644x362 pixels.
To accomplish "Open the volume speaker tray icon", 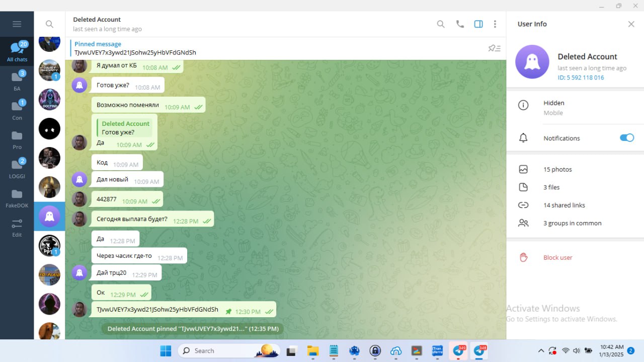I will pyautogui.click(x=576, y=351).
